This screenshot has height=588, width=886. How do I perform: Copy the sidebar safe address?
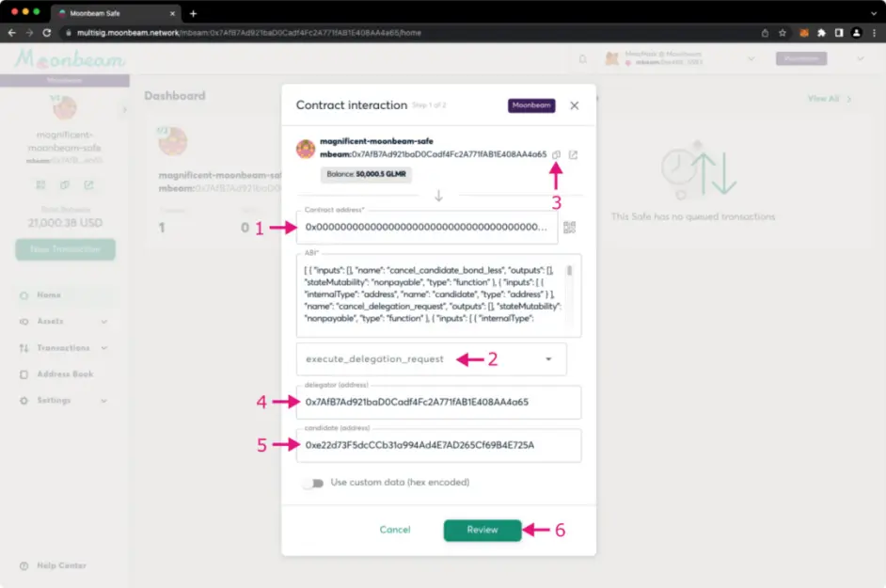[x=64, y=185]
